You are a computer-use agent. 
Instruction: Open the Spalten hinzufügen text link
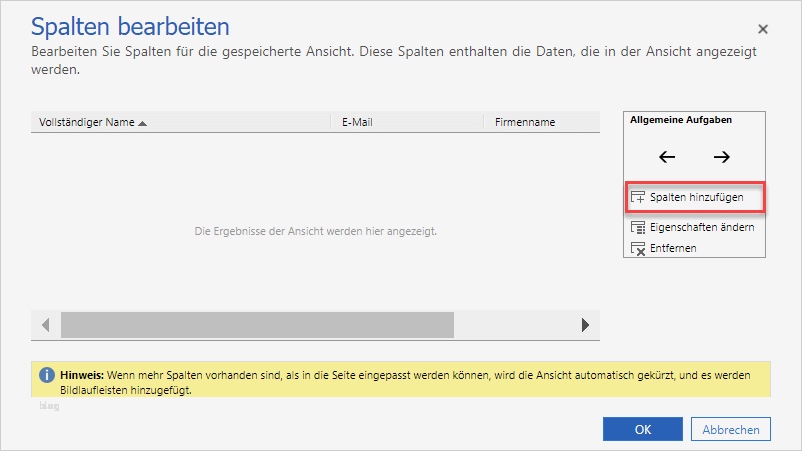pyautogui.click(x=696, y=198)
